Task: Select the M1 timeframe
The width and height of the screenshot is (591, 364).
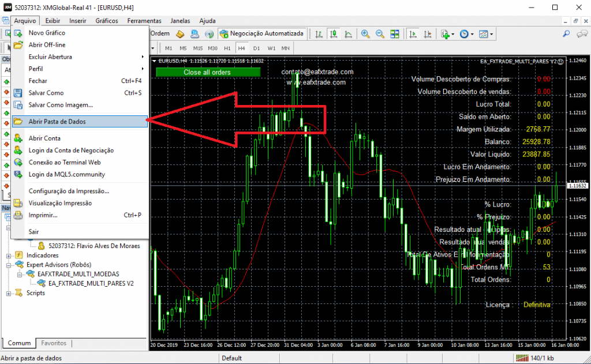Action: tap(169, 48)
